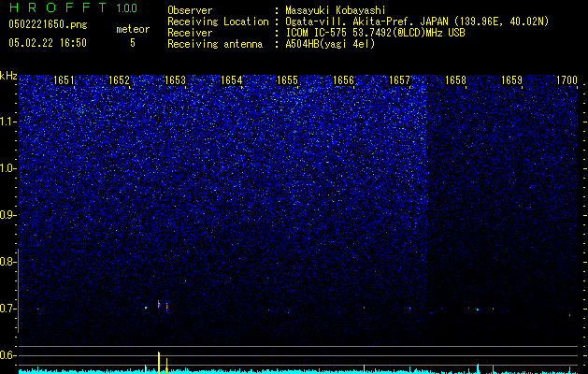Select the file name 0502221650.png
Screen dimensions: 588x374
pyautogui.click(x=48, y=25)
